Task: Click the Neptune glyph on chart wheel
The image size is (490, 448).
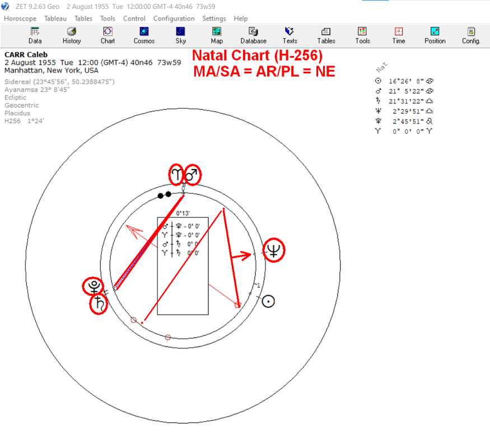Action: [274, 250]
